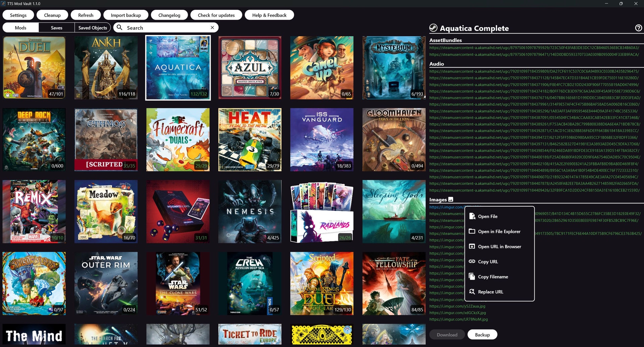
Task: Choose Open in File Explorer
Action: [499, 231]
